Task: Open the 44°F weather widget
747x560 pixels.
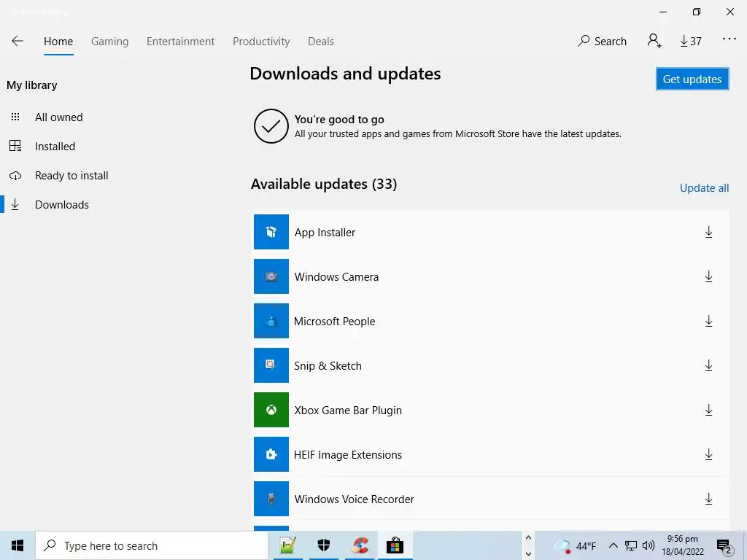Action: click(576, 545)
